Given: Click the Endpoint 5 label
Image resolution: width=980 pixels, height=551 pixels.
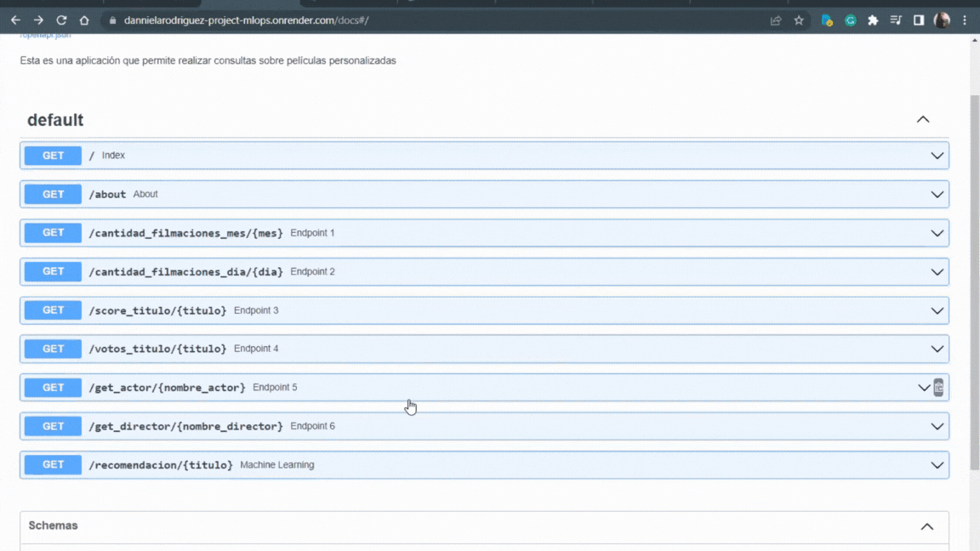Looking at the screenshot, I should tap(275, 388).
